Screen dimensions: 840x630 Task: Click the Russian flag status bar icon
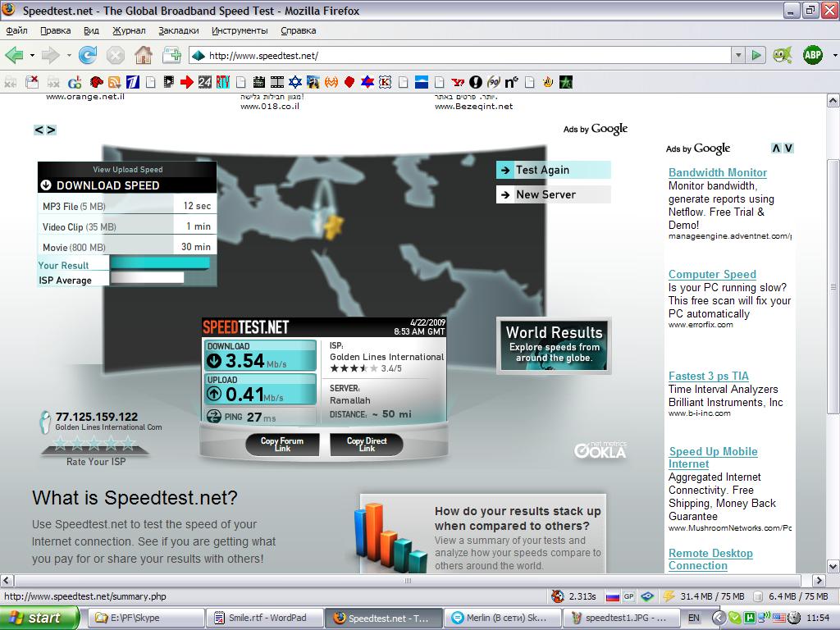(x=612, y=596)
